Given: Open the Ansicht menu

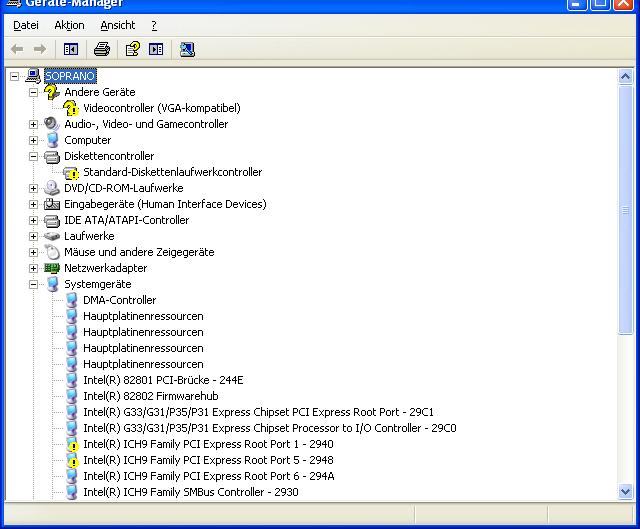Looking at the screenshot, I should tap(118, 25).
